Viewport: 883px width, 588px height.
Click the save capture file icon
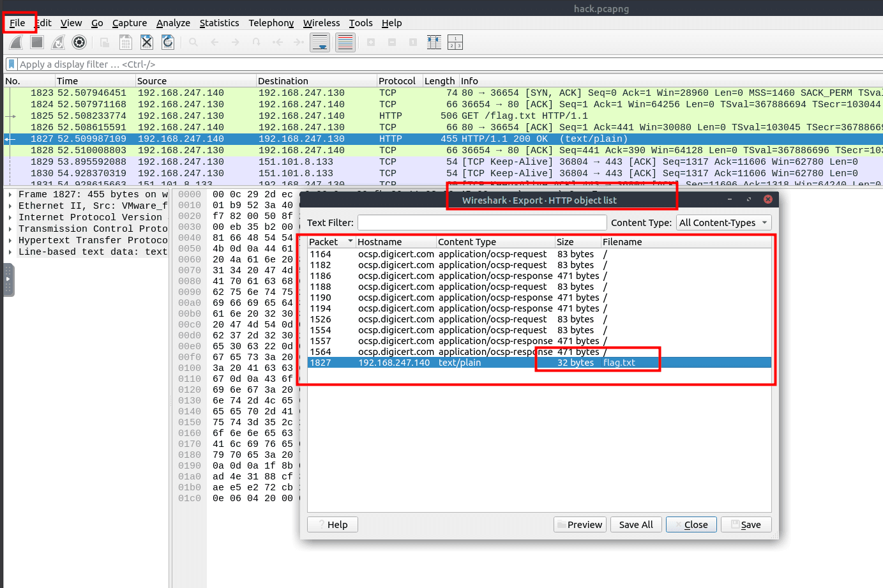coord(126,43)
